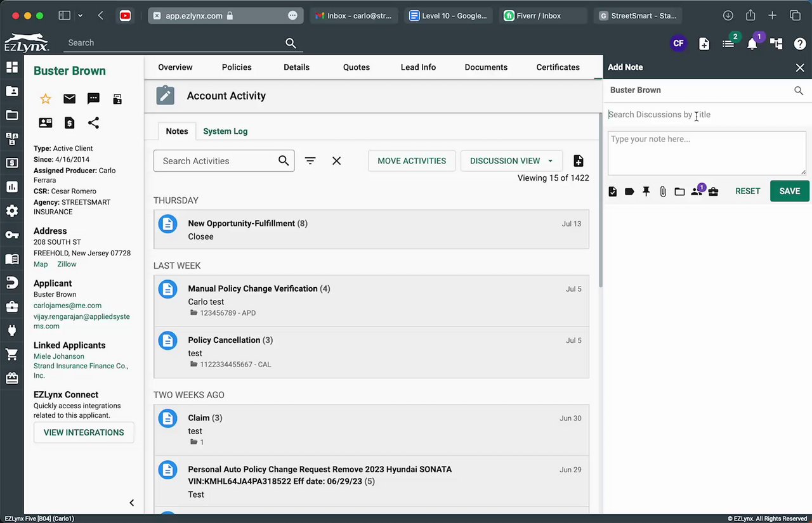
Task: Open the Map link under Address
Action: 41,264
